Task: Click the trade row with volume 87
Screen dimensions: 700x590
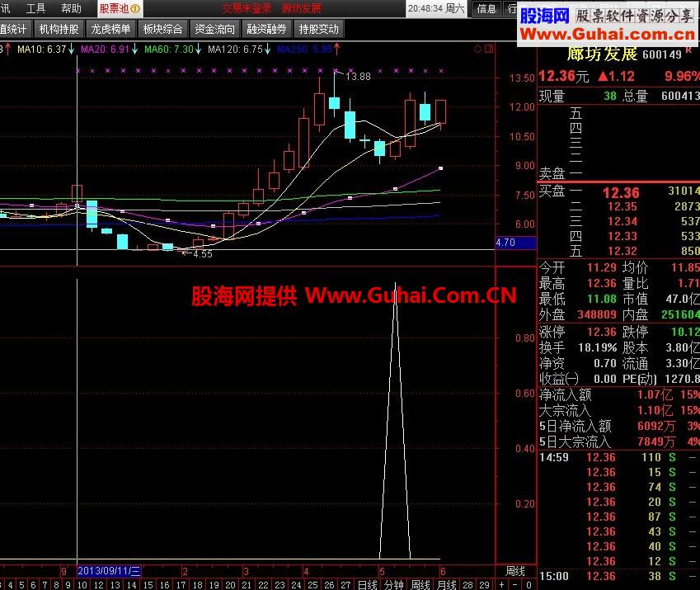Action: pos(618,517)
